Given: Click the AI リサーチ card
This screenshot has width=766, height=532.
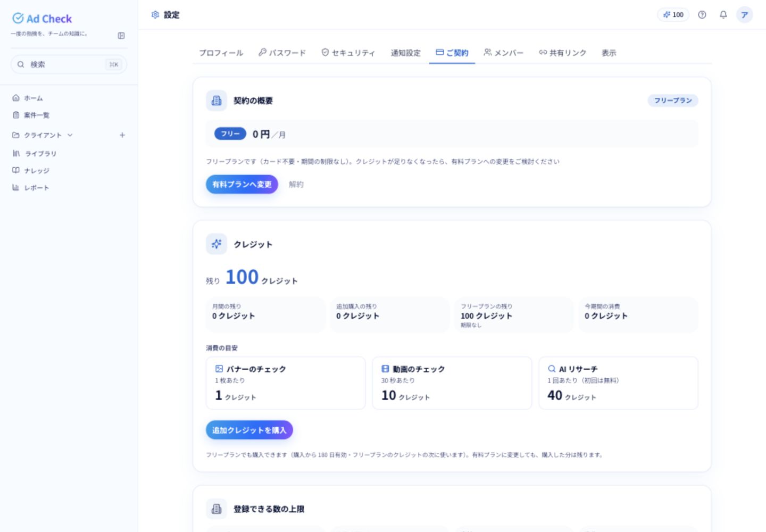Looking at the screenshot, I should point(618,383).
